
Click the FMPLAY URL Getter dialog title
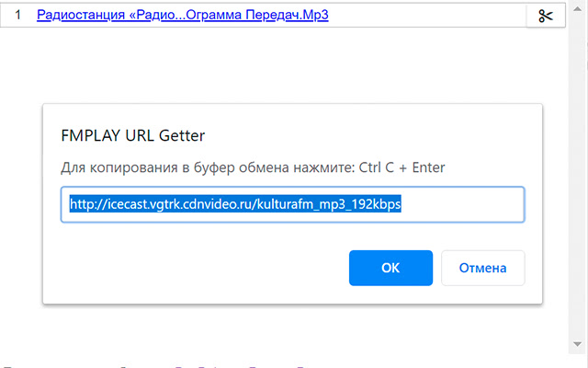(132, 136)
